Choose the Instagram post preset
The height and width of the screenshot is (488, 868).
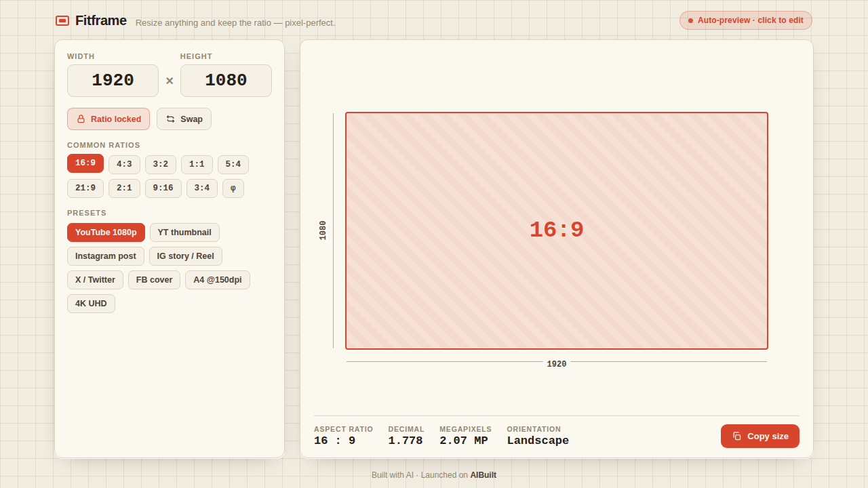106,256
